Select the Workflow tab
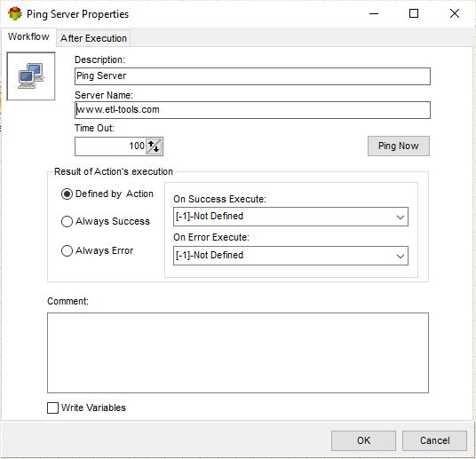 (x=28, y=36)
